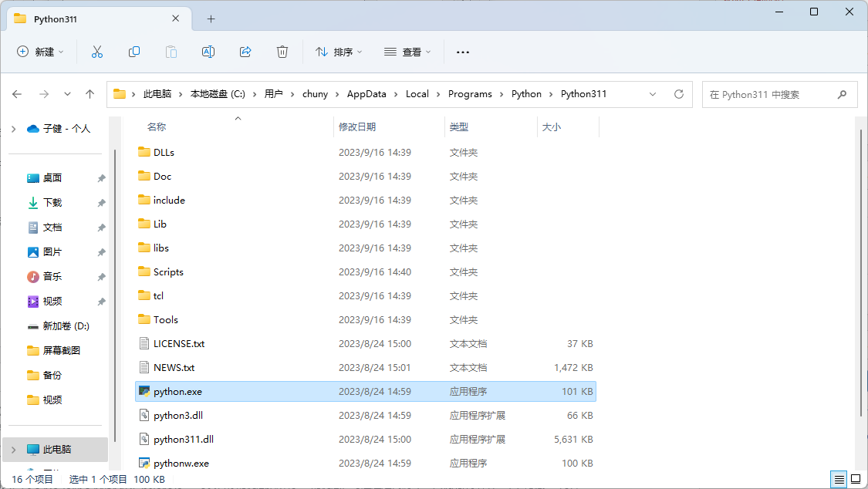Viewport: 868px width, 489px height.
Task: Click the DLLs folder icon
Action: tap(144, 152)
